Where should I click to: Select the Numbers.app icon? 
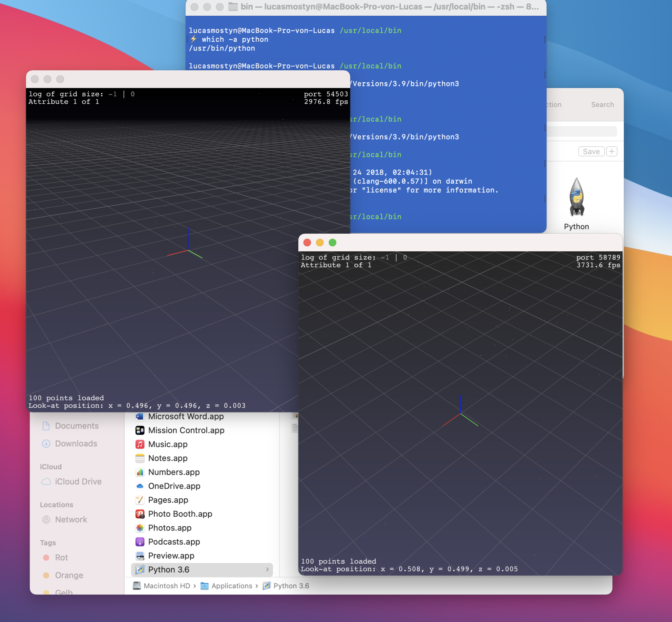tap(140, 472)
